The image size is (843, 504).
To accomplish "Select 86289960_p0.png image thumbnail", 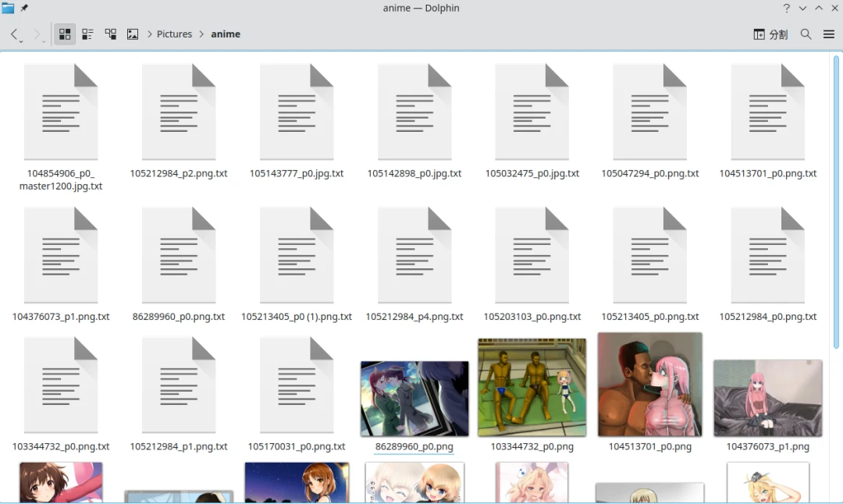I will [414, 399].
